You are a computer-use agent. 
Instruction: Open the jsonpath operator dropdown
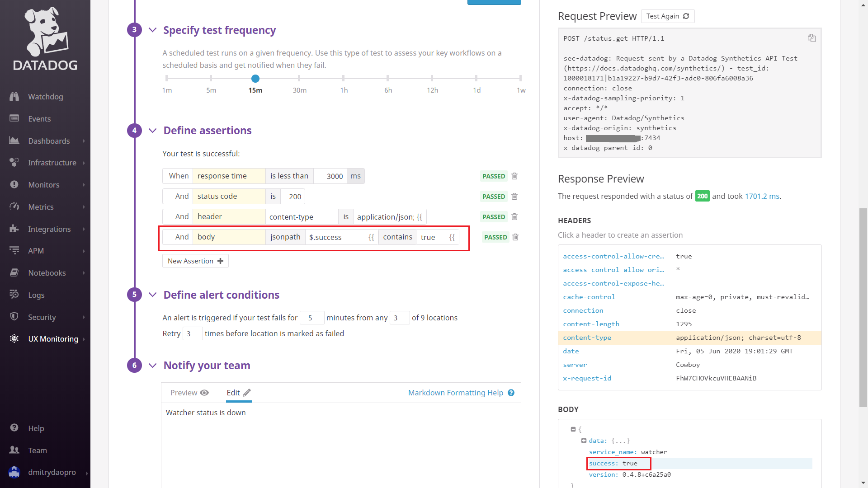(x=285, y=237)
